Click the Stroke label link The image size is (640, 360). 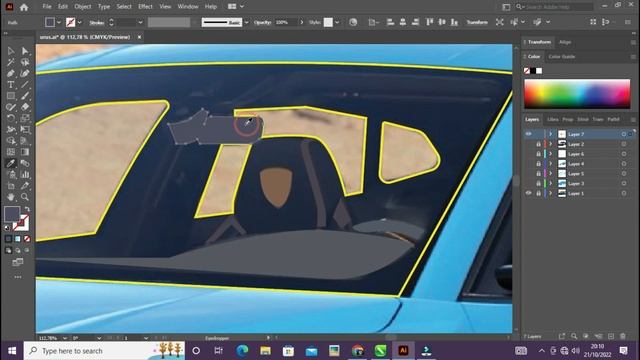[x=97, y=23]
